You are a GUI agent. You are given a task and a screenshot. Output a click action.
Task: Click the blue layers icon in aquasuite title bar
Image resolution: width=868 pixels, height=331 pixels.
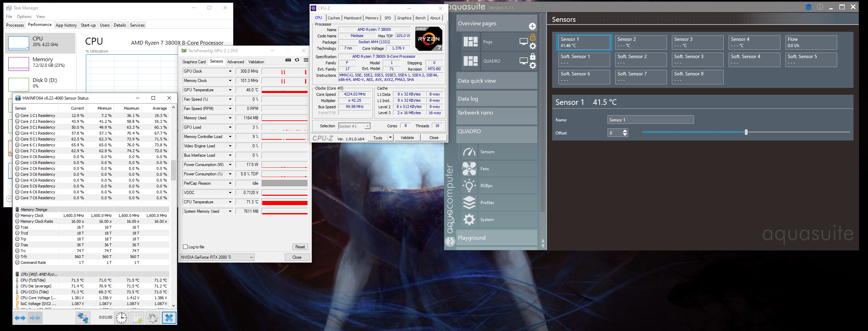coord(808,7)
